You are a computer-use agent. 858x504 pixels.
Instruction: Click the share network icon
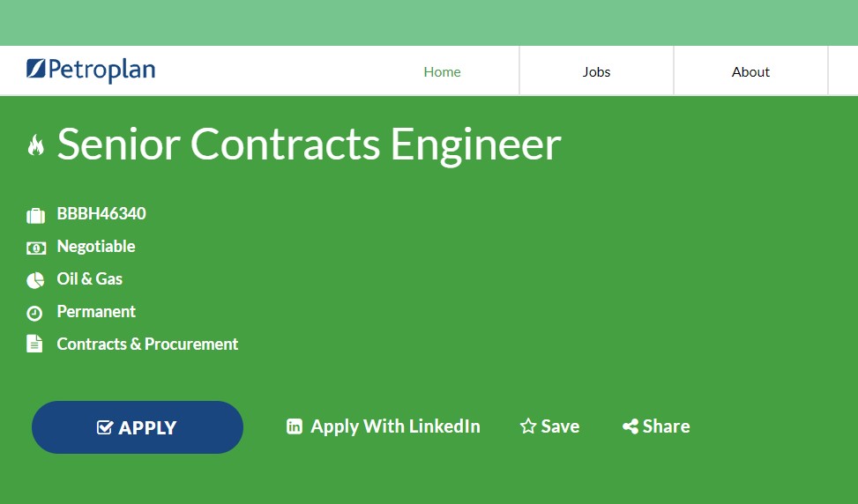[x=630, y=426]
